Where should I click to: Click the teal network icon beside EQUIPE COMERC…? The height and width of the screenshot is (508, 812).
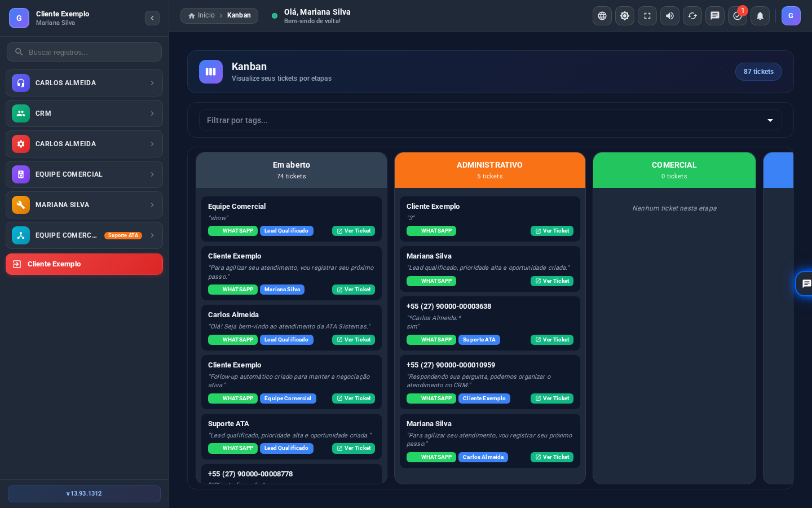[x=21, y=235]
